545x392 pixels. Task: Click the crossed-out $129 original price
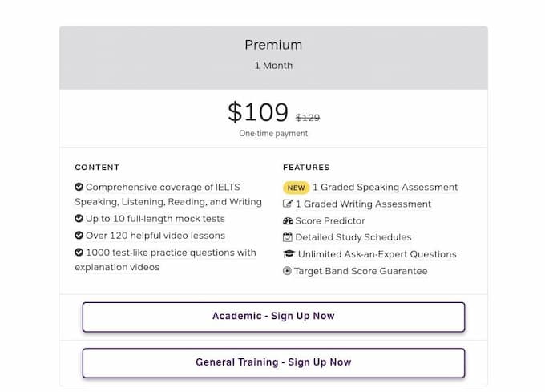[x=308, y=118]
